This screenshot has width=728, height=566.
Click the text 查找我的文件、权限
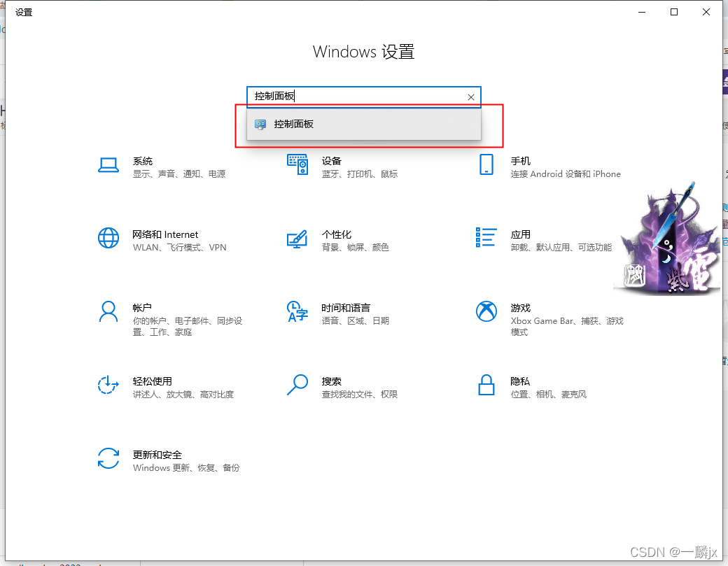[x=360, y=395]
